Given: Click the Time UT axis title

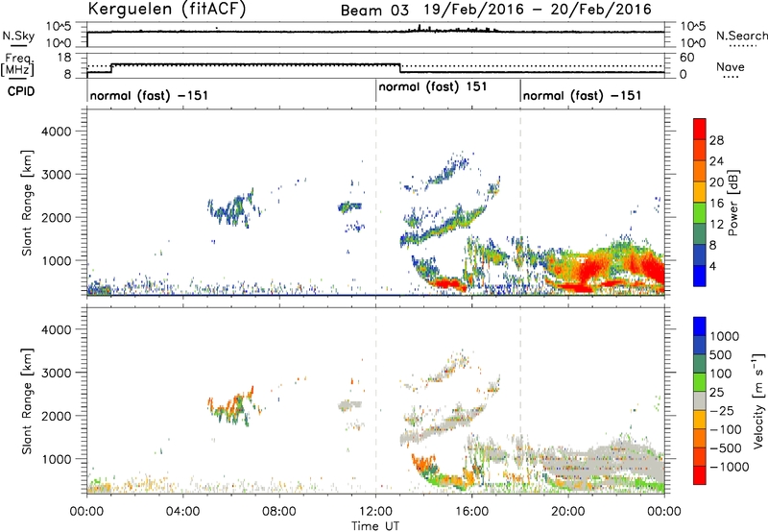Looking at the screenshot, I should point(375,526).
